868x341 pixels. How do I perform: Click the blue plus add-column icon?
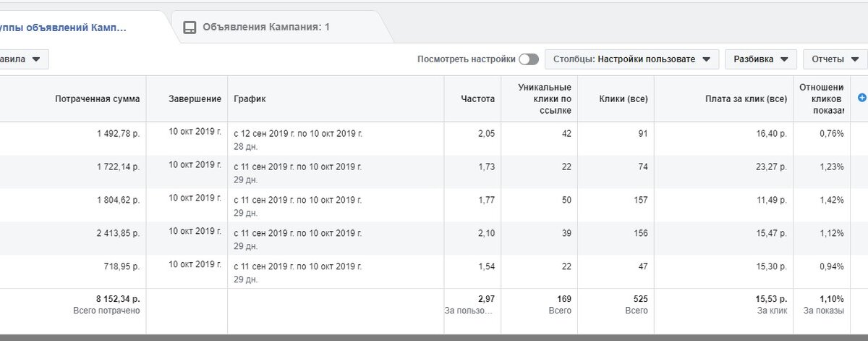pos(861,98)
